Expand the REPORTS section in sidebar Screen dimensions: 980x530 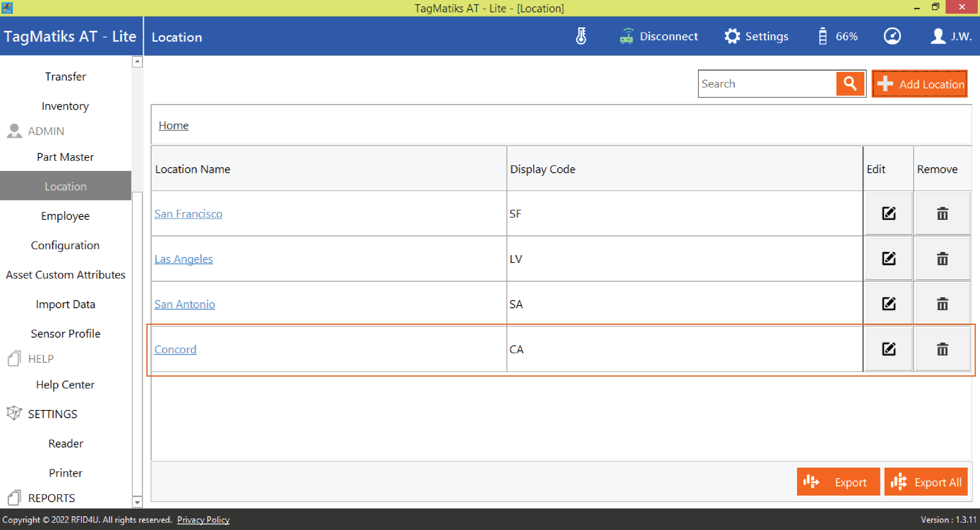coord(51,498)
